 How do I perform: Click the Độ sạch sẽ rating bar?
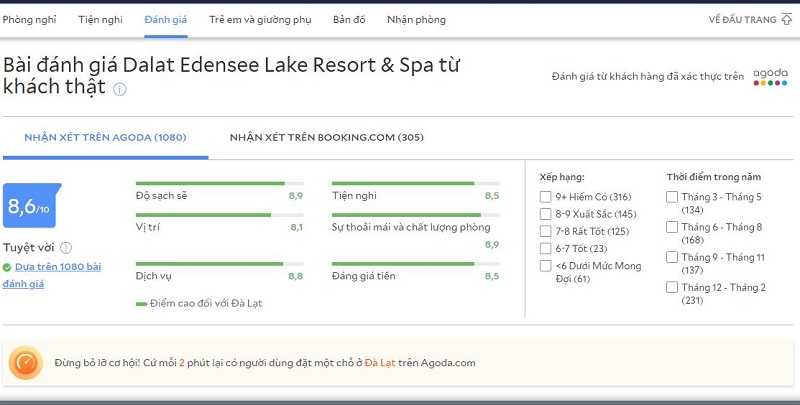pos(219,183)
